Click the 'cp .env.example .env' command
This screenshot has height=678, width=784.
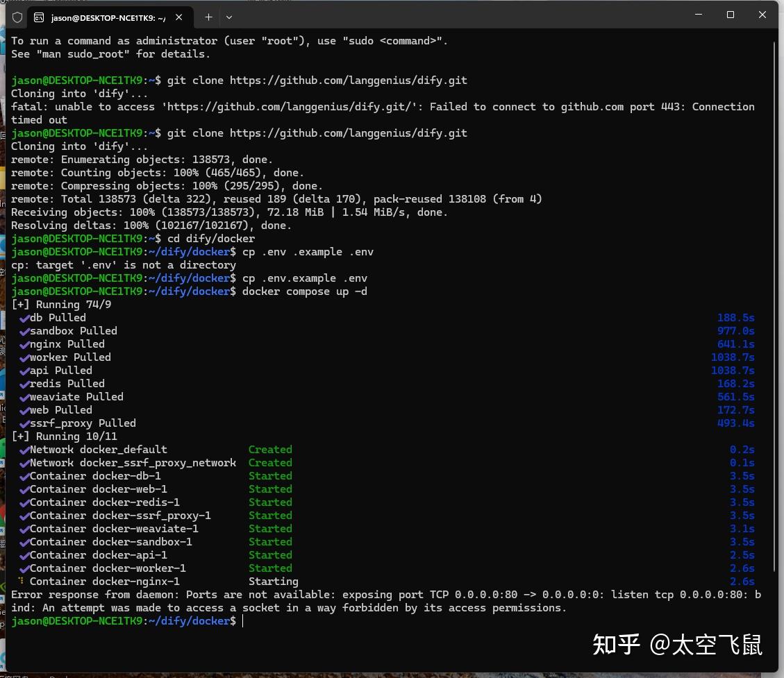[x=304, y=278]
